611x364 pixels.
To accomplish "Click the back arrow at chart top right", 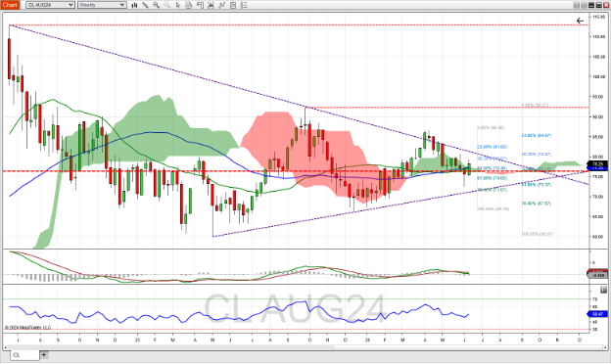I will [580, 21].
